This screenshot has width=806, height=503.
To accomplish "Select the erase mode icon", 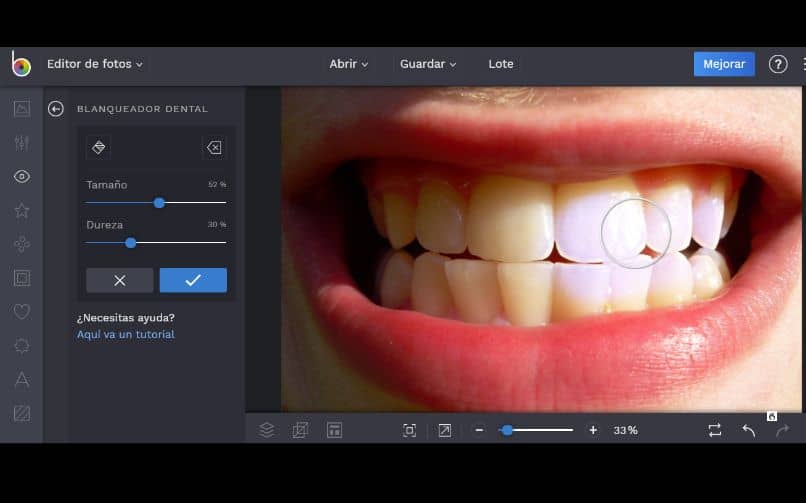I will click(x=214, y=147).
